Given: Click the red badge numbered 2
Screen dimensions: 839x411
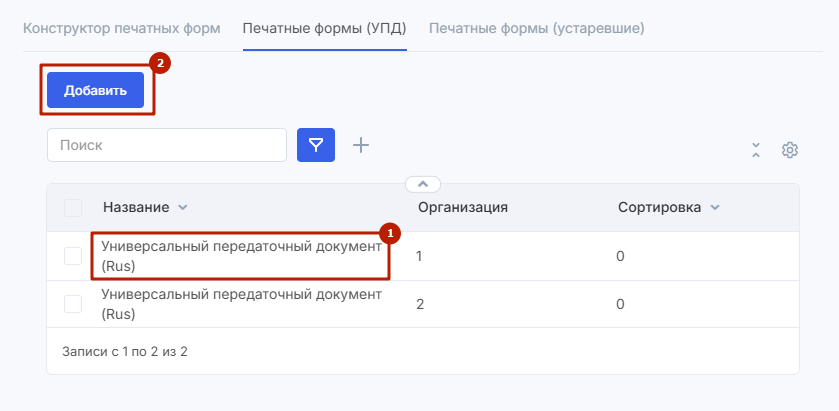Looking at the screenshot, I should coord(160,62).
